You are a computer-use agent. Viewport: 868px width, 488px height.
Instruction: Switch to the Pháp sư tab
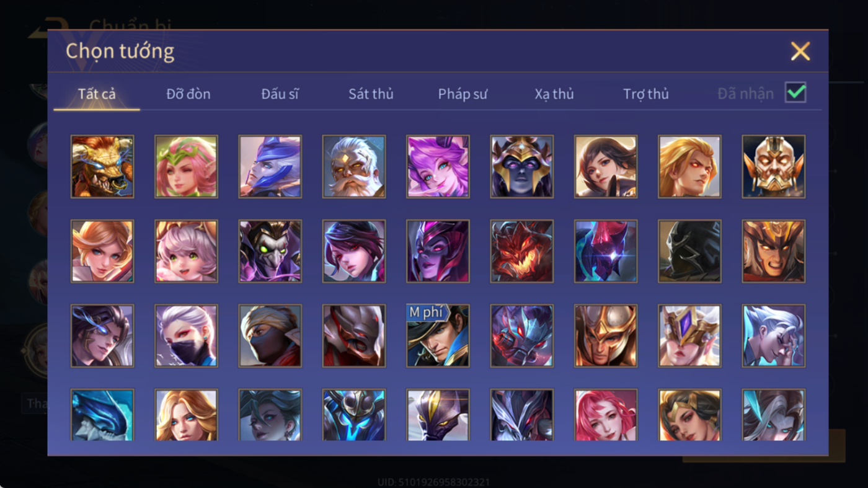tap(463, 94)
